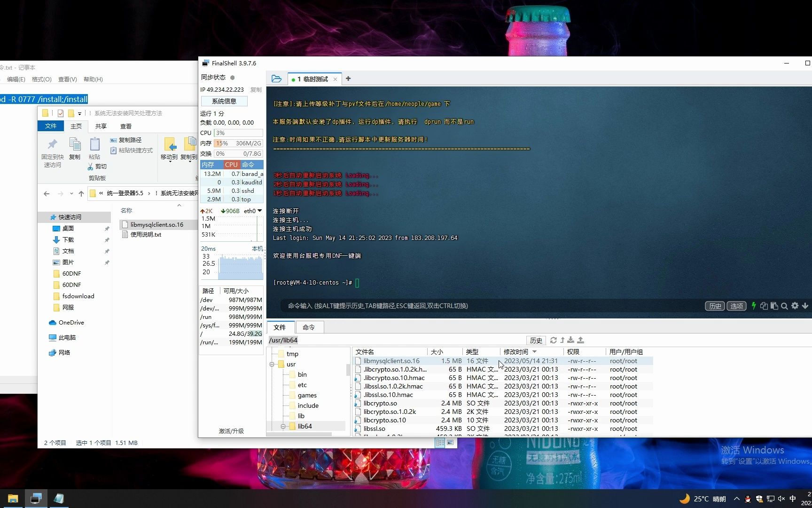Select the games folder in the remote tree
The height and width of the screenshot is (508, 812).
click(x=307, y=395)
